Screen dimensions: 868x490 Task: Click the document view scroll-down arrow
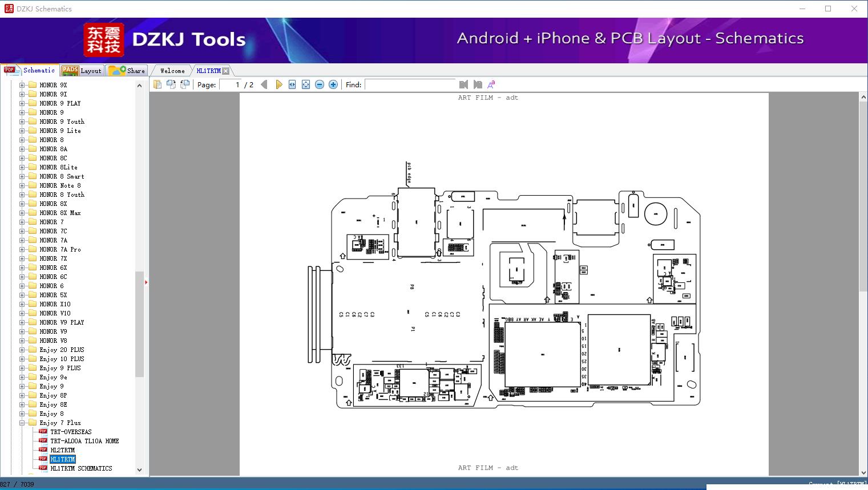863,472
